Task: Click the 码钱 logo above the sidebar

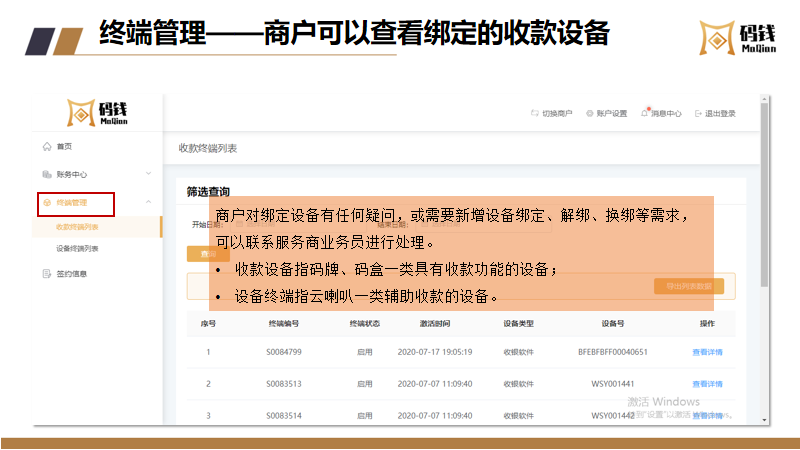Action: (x=98, y=113)
